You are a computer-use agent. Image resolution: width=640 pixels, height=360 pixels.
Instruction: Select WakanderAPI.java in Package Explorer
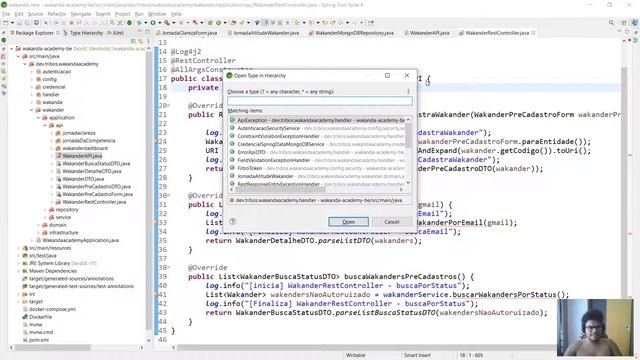(x=82, y=156)
